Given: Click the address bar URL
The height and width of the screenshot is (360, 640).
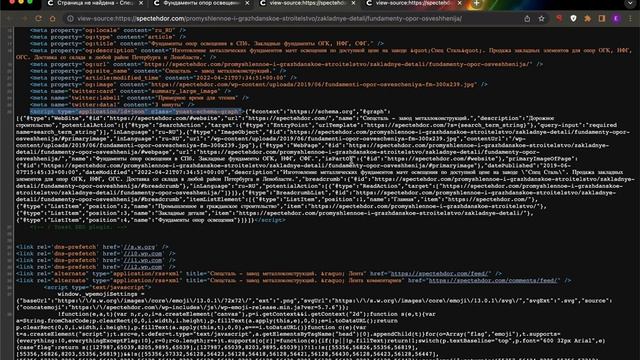Looking at the screenshot, I should [269, 18].
